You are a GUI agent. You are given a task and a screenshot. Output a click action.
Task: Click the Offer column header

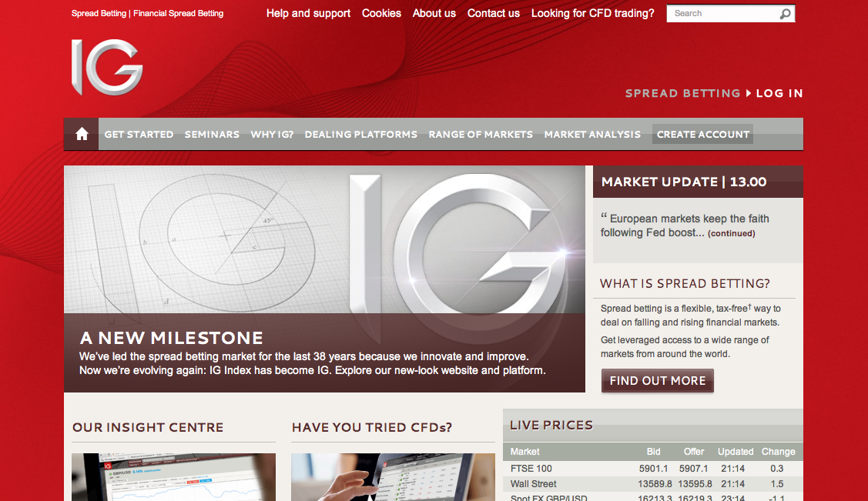[x=694, y=452]
